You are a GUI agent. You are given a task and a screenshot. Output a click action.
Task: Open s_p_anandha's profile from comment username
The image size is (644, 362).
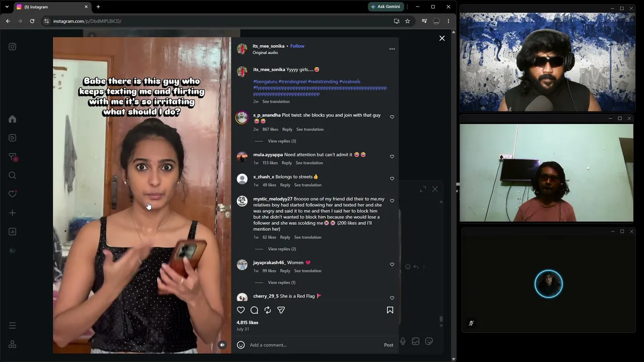267,115
